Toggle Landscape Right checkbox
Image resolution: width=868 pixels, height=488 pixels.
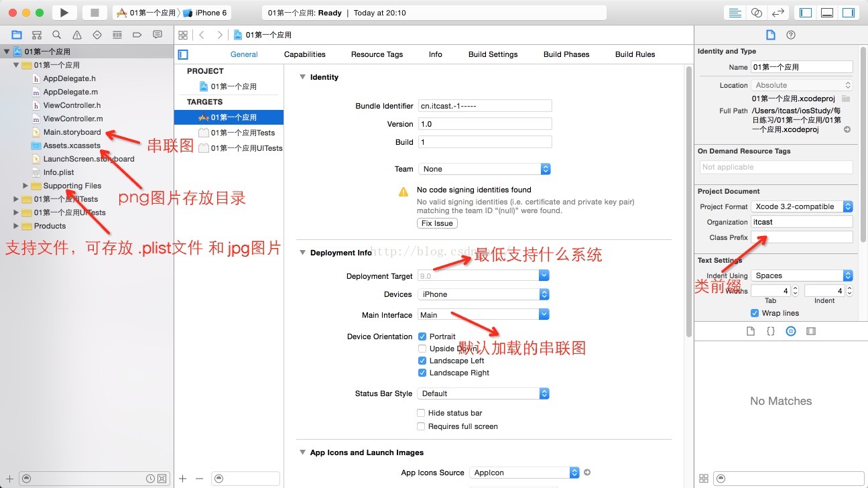(x=422, y=373)
